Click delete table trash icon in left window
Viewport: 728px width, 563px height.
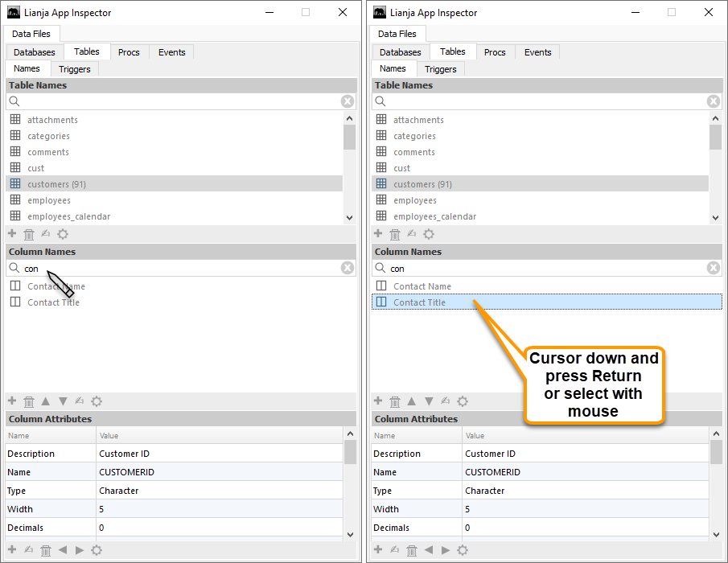29,234
